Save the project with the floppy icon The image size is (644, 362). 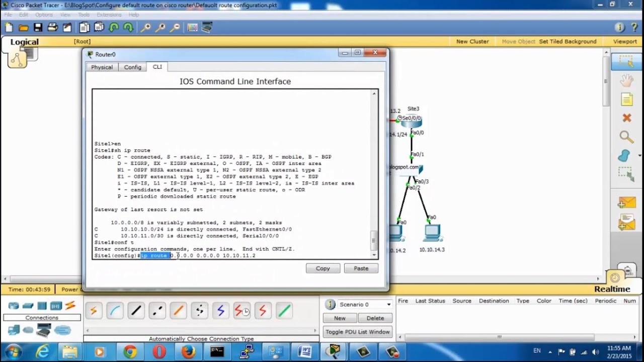coord(38,28)
